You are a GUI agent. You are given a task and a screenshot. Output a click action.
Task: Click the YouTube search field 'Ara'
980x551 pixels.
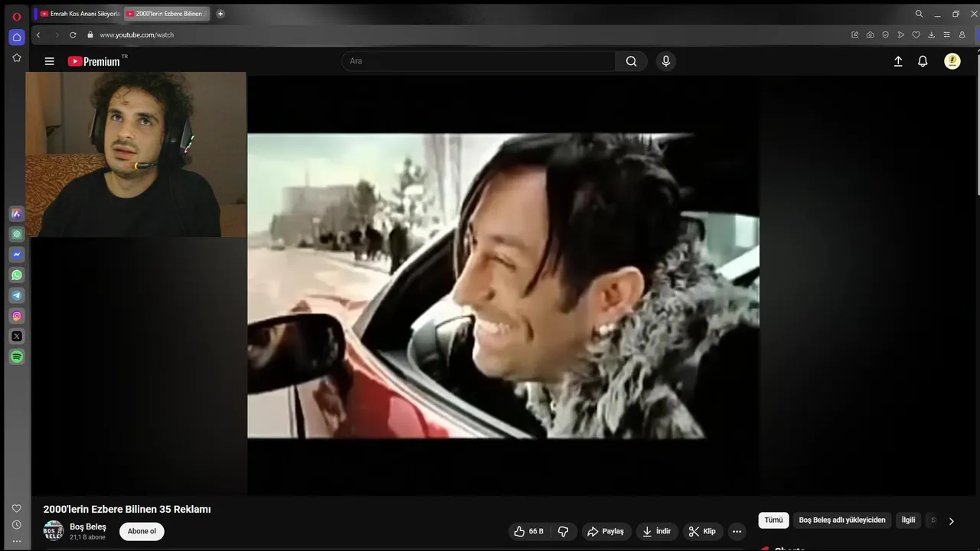click(x=479, y=61)
